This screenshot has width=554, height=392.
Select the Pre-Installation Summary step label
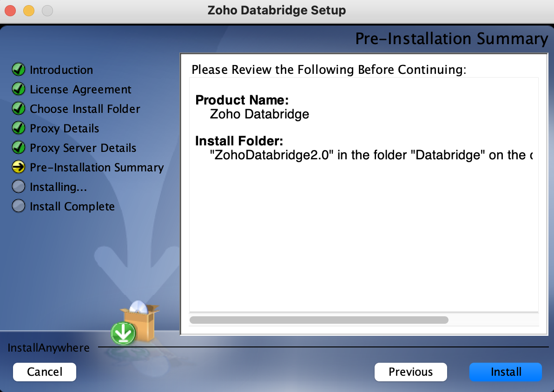(x=97, y=167)
